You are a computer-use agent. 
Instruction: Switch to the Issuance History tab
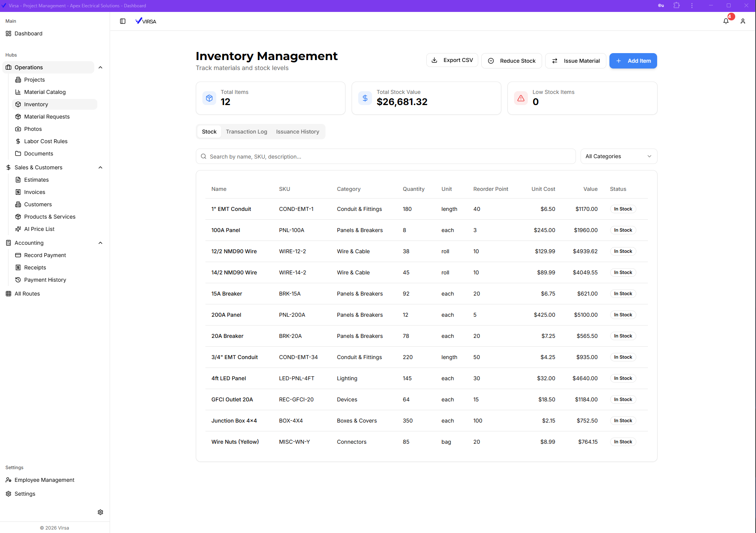(x=297, y=132)
